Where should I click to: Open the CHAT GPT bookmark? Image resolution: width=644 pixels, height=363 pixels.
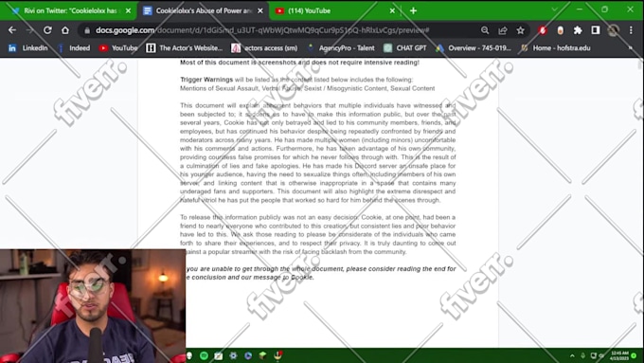[x=405, y=48]
